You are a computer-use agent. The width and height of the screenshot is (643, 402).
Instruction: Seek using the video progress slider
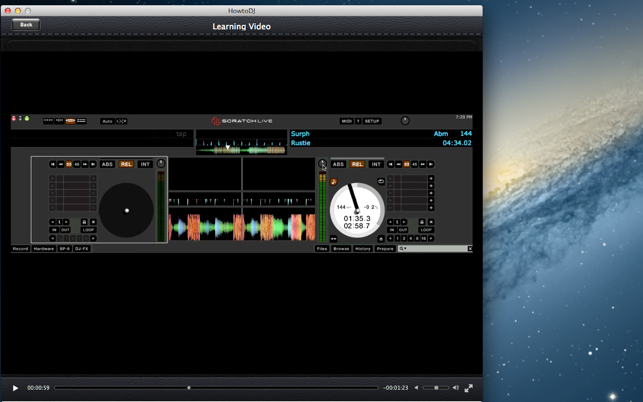tap(216, 388)
